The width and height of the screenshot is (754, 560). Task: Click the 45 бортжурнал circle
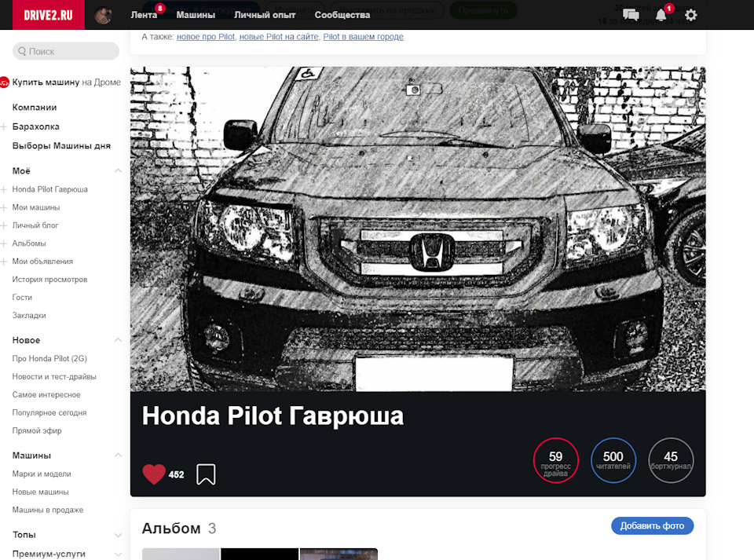point(671,460)
